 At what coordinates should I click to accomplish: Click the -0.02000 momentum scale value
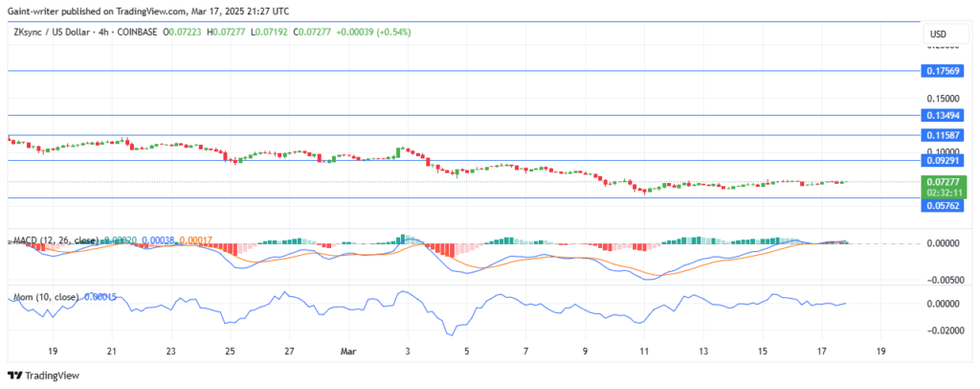pyautogui.click(x=943, y=331)
